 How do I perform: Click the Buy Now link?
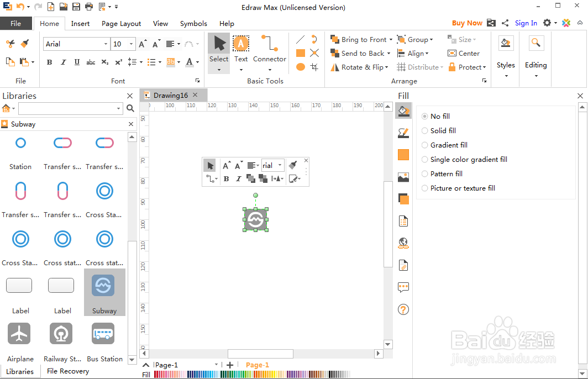467,23
